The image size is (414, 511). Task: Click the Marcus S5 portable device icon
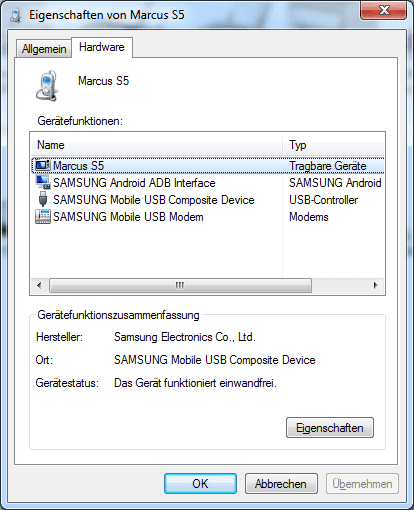(43, 165)
